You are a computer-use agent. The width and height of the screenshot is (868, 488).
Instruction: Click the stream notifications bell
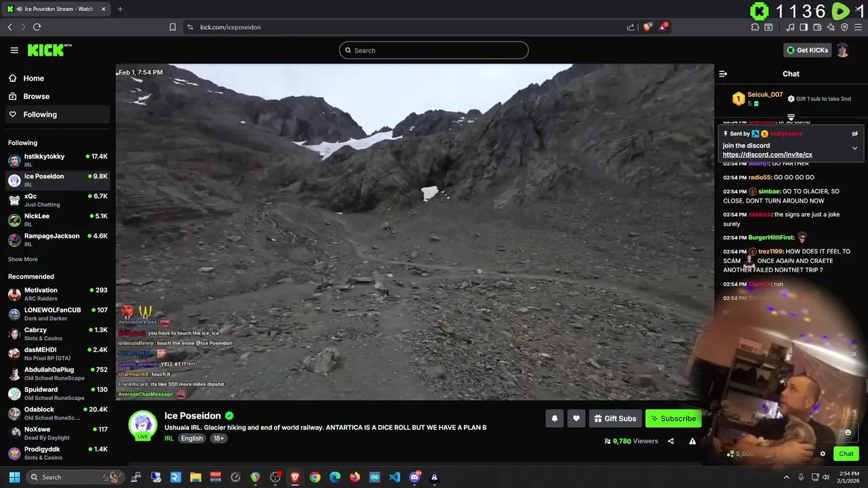(554, 419)
